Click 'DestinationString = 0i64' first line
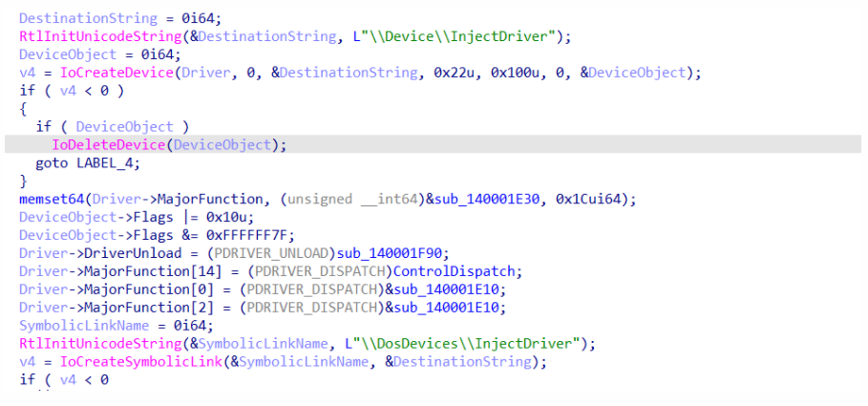The height and width of the screenshot is (406, 868). point(120,18)
